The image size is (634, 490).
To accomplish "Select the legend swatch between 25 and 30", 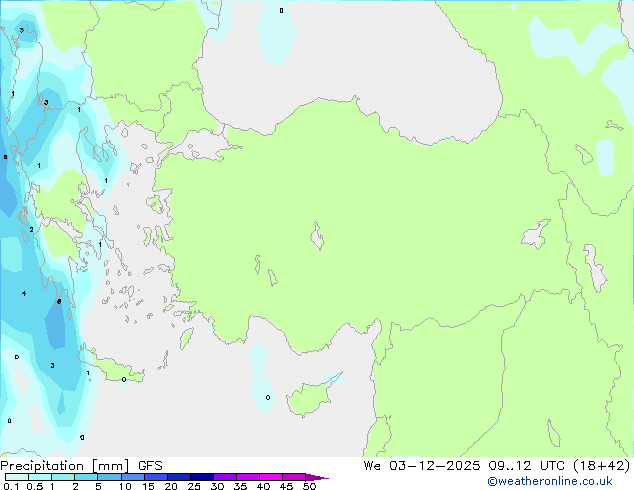I will coord(201,477).
